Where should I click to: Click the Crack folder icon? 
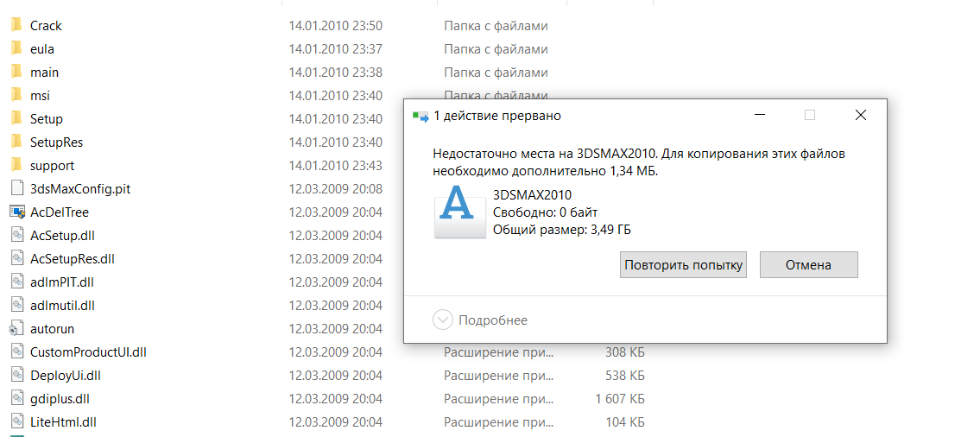click(16, 26)
